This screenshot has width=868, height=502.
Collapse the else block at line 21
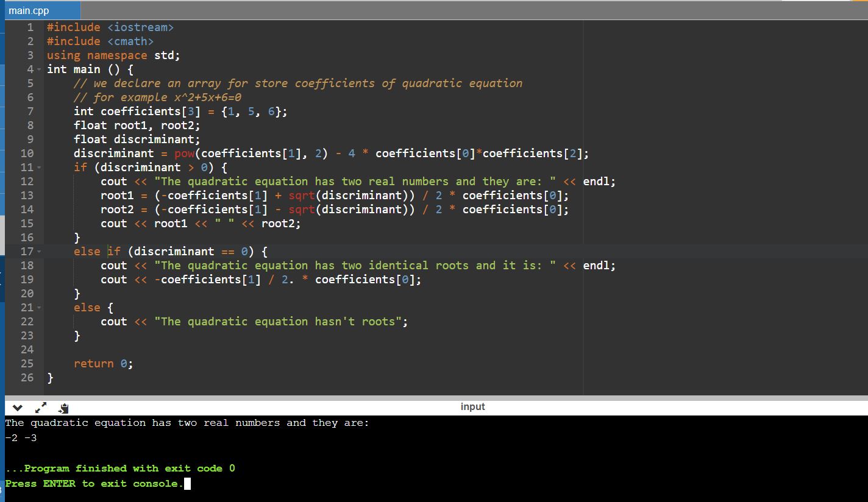click(38, 308)
